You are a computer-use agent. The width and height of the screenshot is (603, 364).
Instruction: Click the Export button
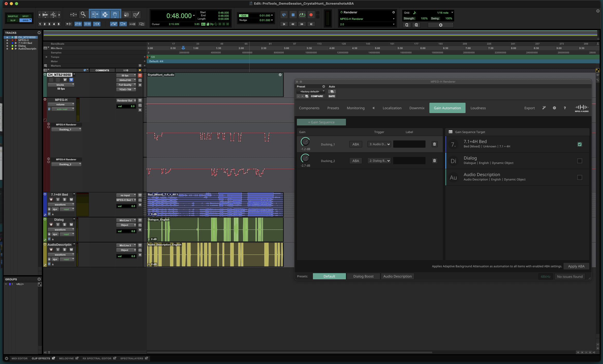(x=529, y=108)
